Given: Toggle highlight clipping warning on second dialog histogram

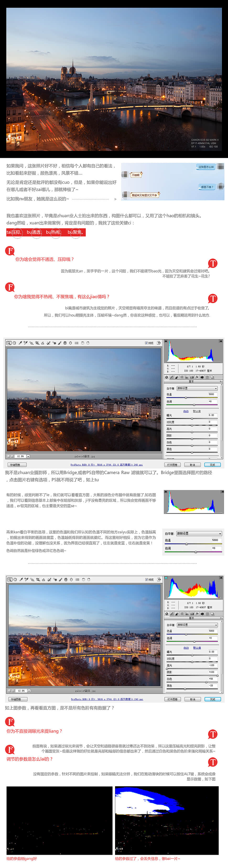Looking at the screenshot, I should click(221, 578).
